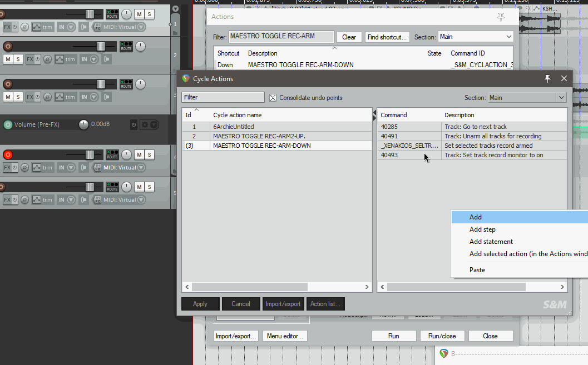Viewport: 588px width, 365px height.
Task: Click Find shortcut... in Actions window
Action: point(387,37)
